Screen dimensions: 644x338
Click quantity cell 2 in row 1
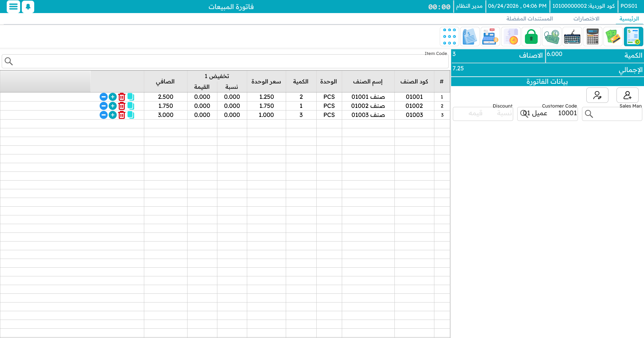click(x=301, y=97)
